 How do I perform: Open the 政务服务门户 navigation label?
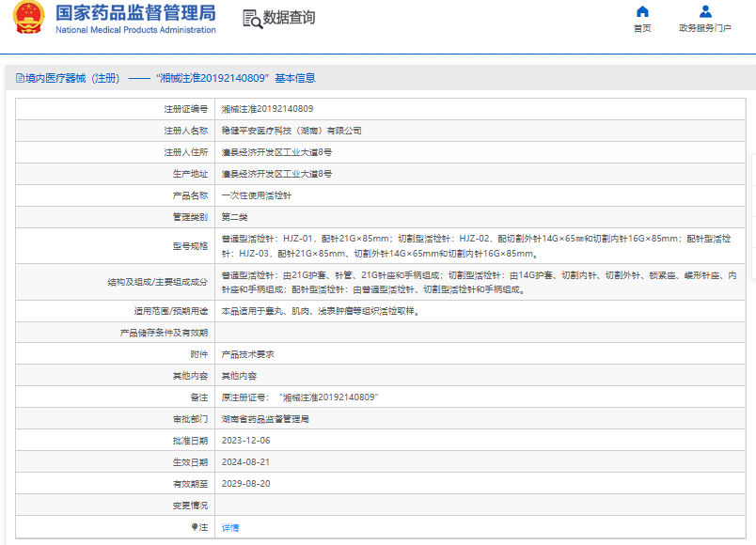(x=704, y=28)
